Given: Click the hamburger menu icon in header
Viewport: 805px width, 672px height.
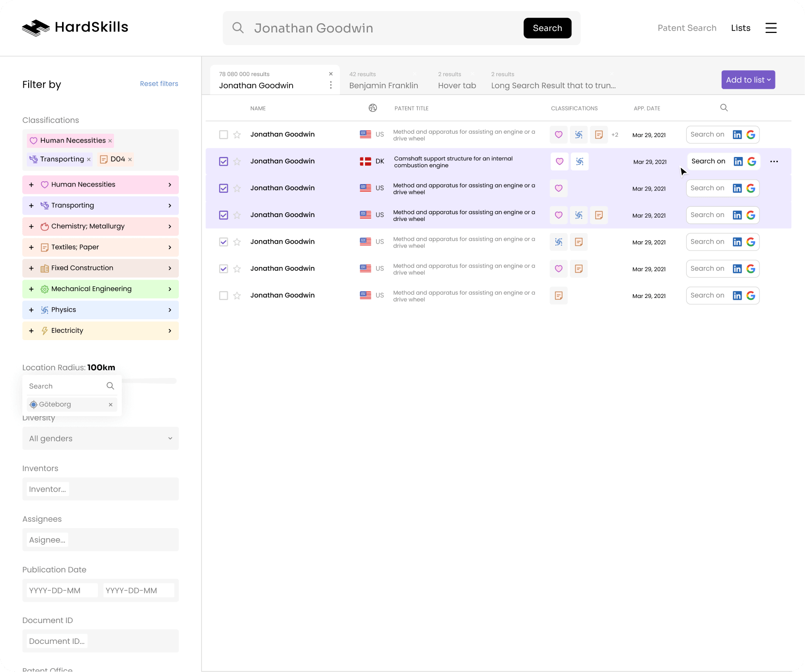Looking at the screenshot, I should (x=771, y=28).
